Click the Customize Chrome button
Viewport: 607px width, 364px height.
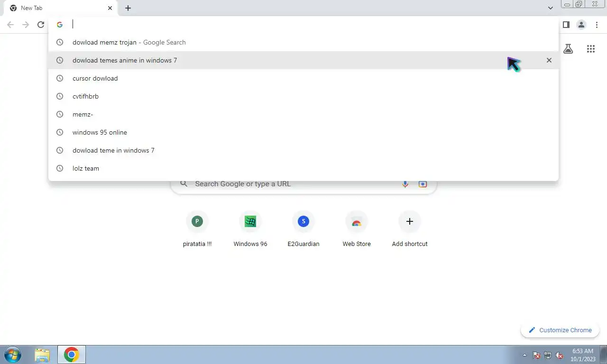pyautogui.click(x=560, y=330)
